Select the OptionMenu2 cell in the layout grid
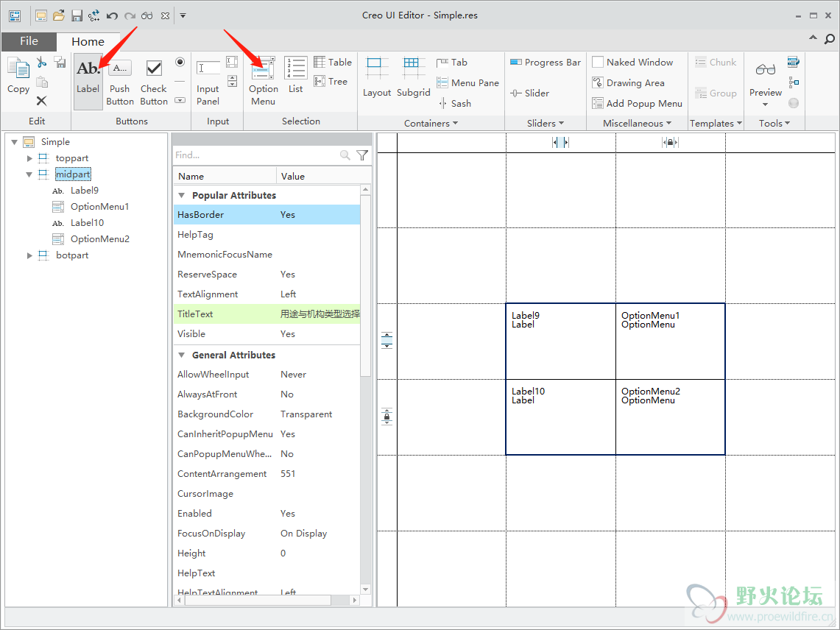 click(x=670, y=417)
